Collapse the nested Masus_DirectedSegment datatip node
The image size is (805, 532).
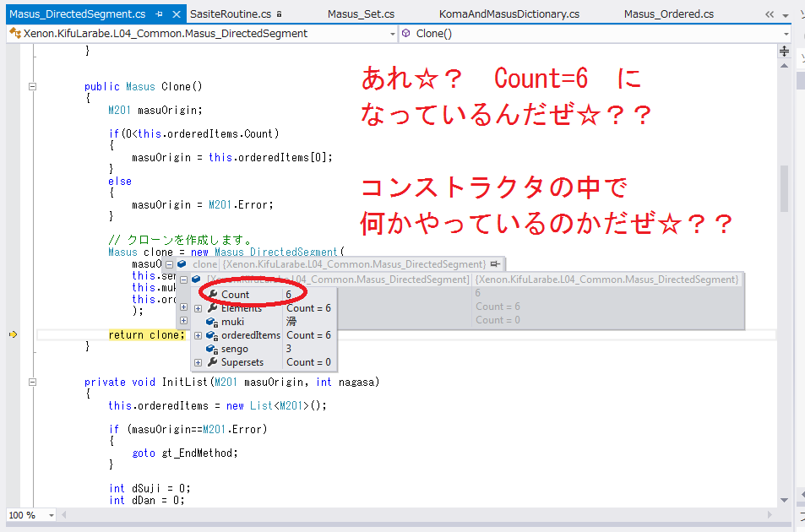point(183,280)
